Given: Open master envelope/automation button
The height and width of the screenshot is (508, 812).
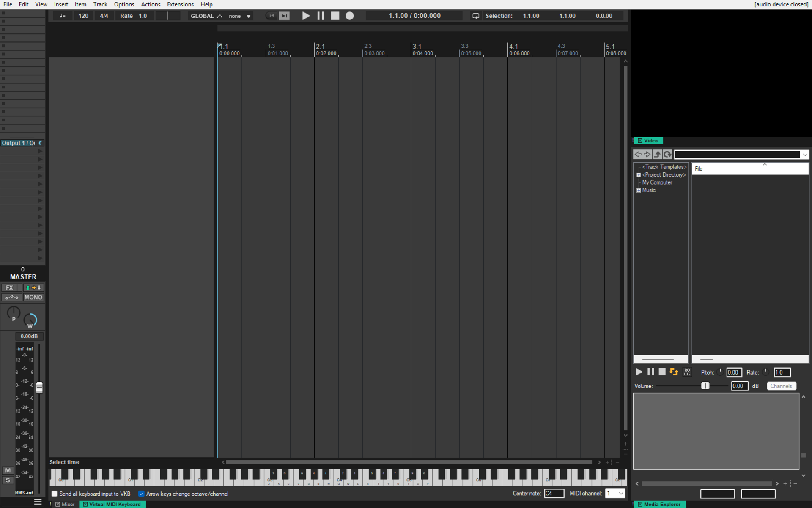Looking at the screenshot, I should 12,297.
